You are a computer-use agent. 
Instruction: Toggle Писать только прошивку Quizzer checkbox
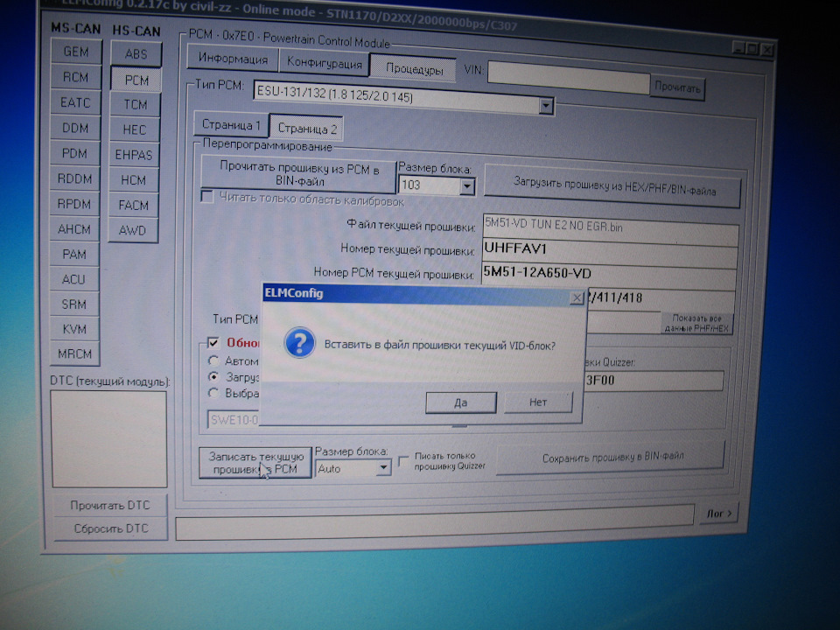[403, 461]
